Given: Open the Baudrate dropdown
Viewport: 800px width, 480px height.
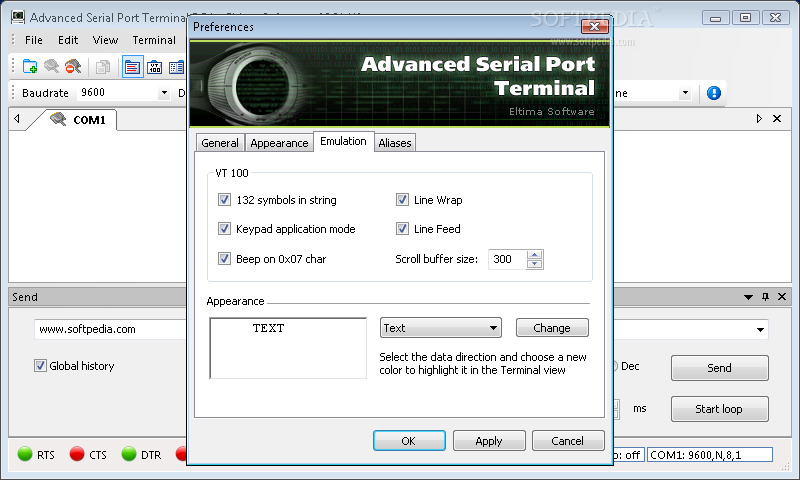Looking at the screenshot, I should (x=164, y=93).
